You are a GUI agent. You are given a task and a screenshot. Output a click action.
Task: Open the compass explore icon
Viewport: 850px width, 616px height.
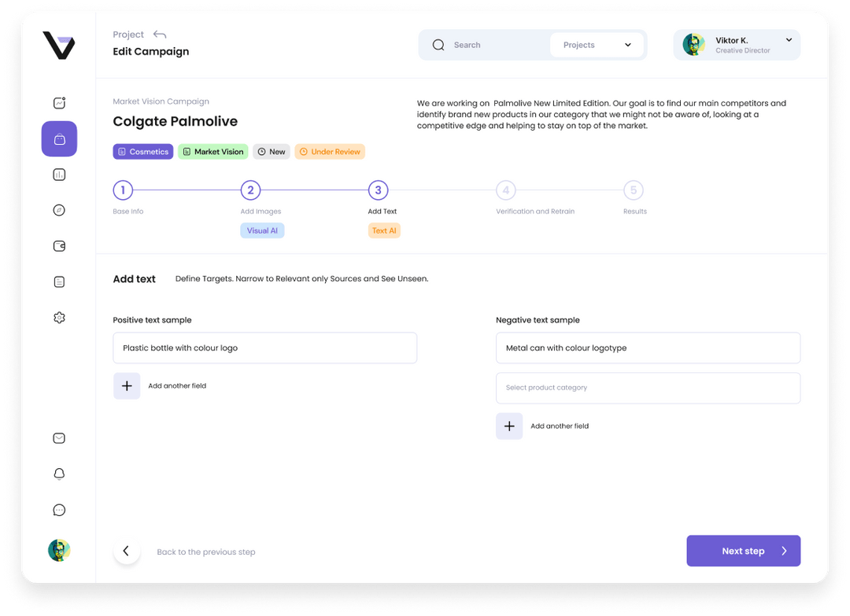coord(59,210)
